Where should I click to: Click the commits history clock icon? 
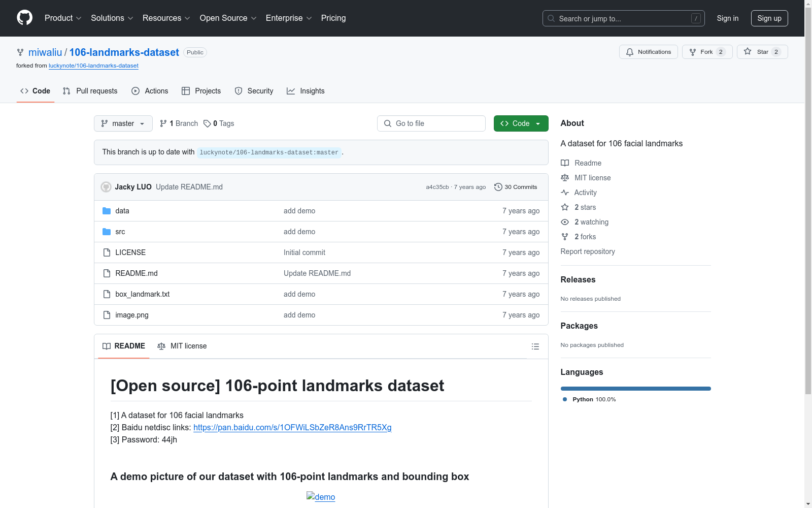498,187
